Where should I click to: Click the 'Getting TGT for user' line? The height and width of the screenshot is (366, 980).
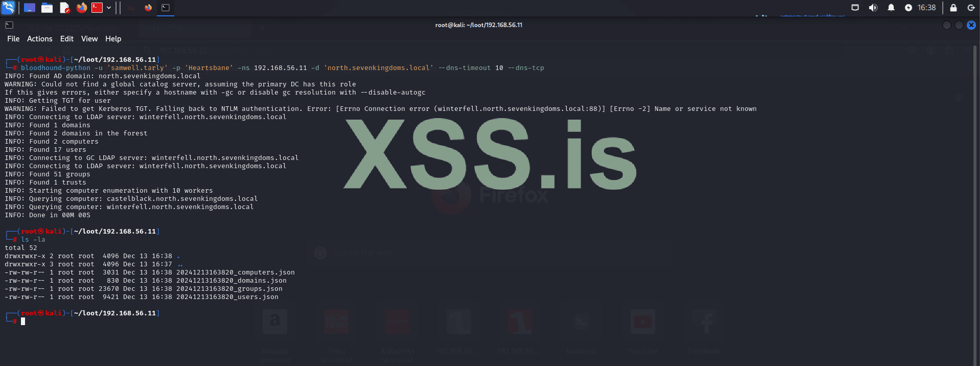click(x=58, y=101)
